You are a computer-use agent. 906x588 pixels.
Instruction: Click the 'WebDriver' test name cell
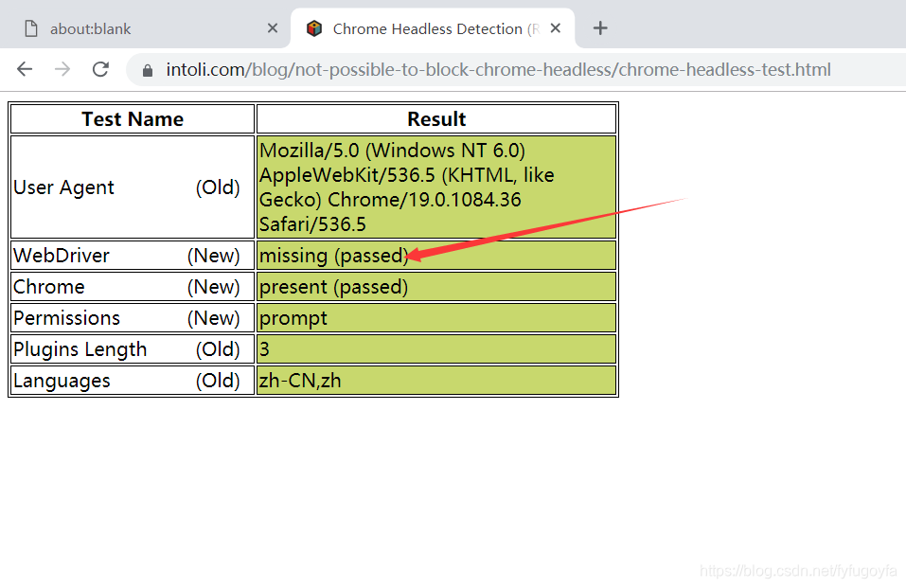point(133,255)
